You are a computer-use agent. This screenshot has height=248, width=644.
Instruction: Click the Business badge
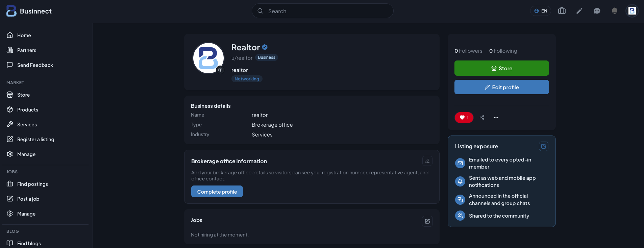(267, 57)
